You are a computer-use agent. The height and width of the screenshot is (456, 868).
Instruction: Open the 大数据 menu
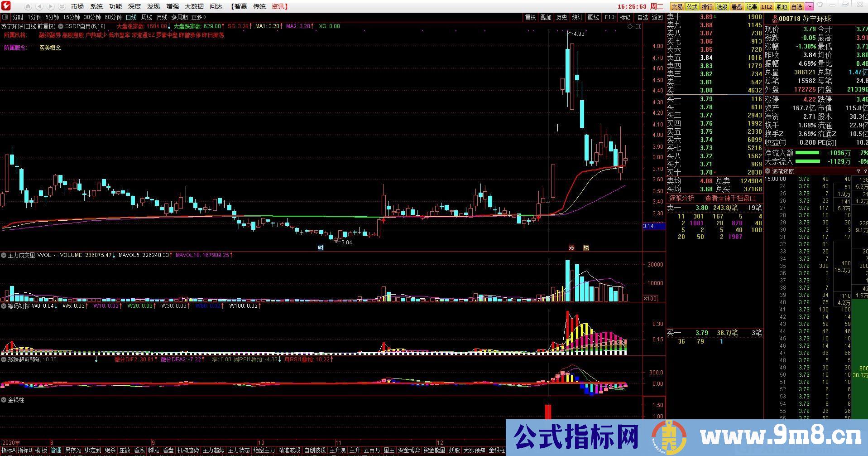coord(194,6)
